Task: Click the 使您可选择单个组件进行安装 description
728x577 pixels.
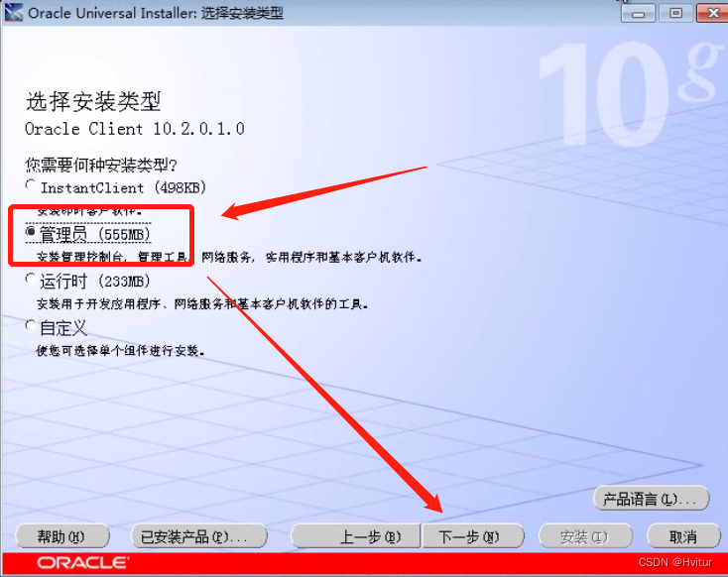Action: [x=120, y=351]
